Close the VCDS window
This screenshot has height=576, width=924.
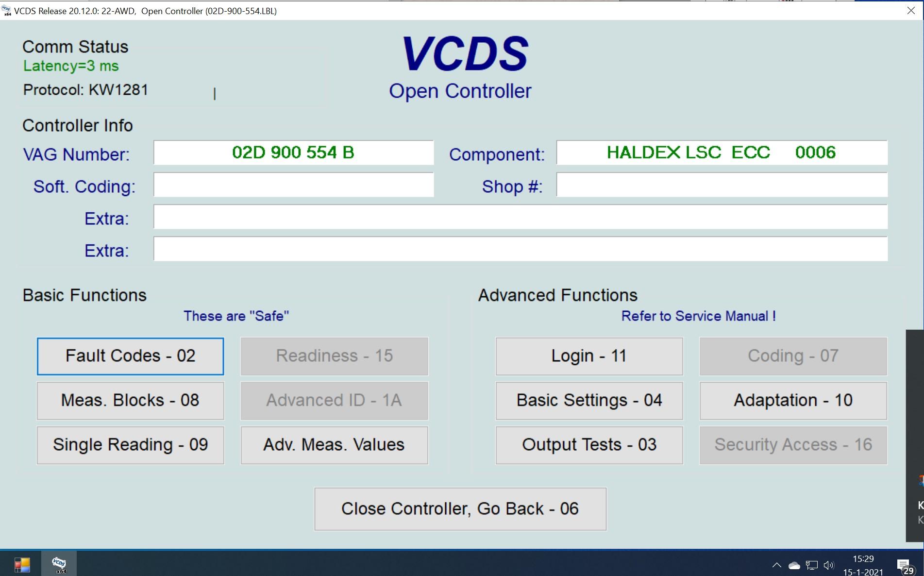[x=911, y=11]
